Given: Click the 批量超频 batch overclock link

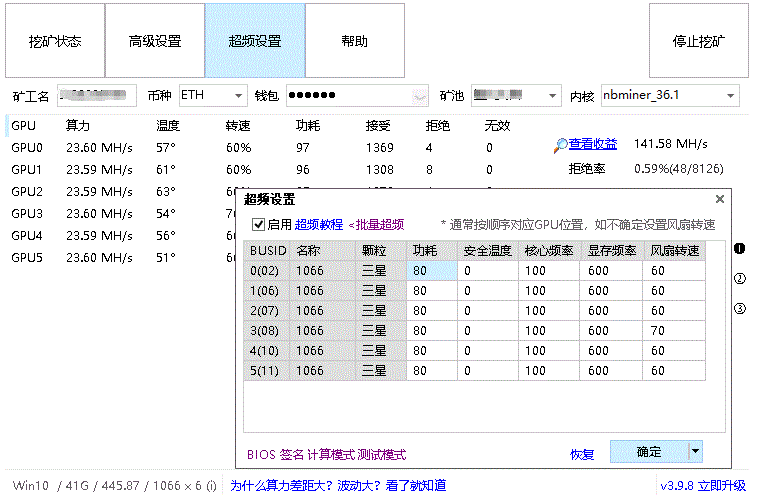Looking at the screenshot, I should (376, 225).
